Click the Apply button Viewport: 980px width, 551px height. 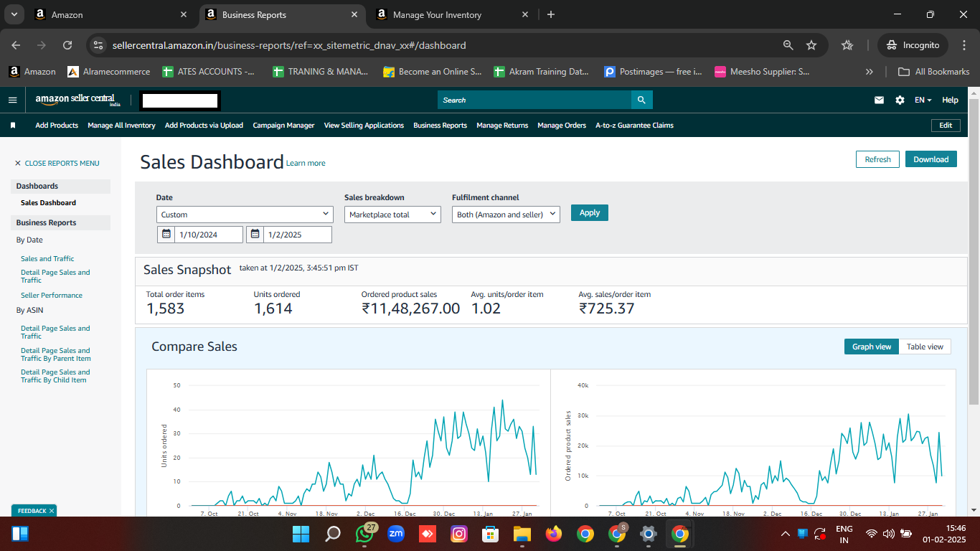coord(590,212)
